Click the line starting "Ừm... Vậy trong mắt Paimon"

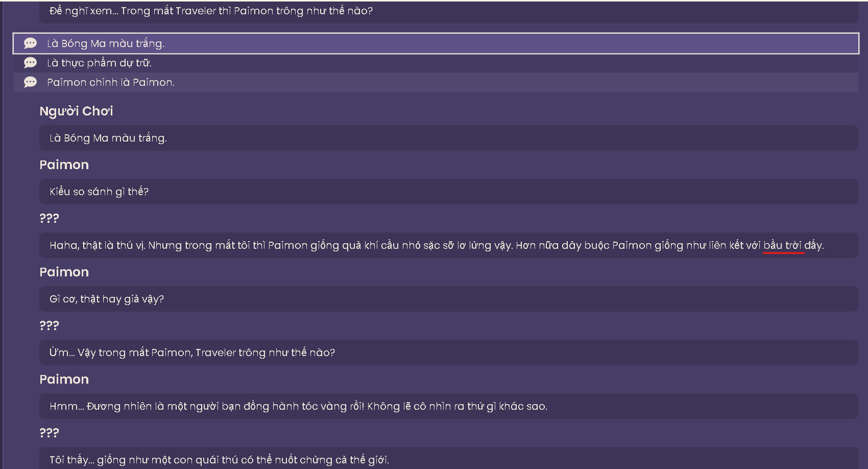point(192,353)
